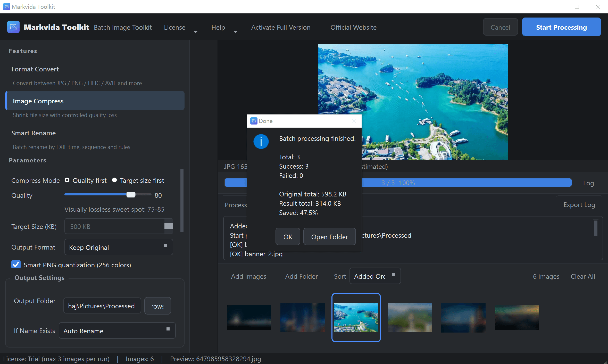Click Clear All images
The height and width of the screenshot is (364, 608).
coord(583,276)
